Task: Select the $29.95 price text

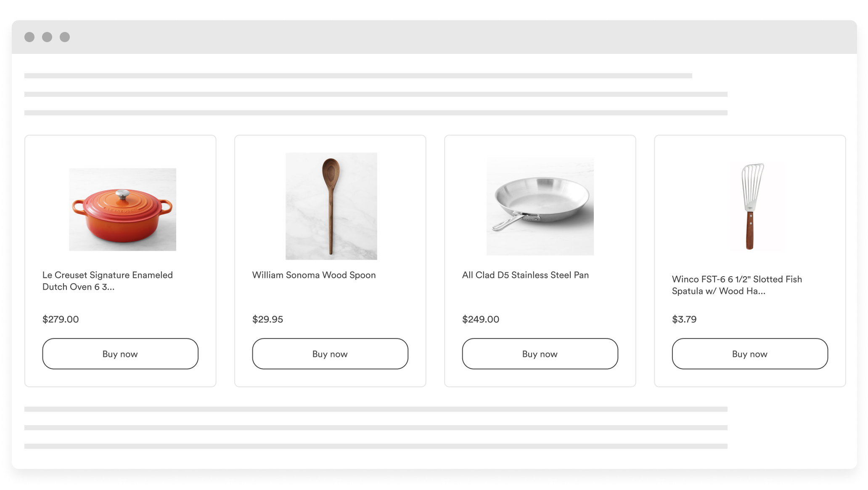Action: [267, 319]
